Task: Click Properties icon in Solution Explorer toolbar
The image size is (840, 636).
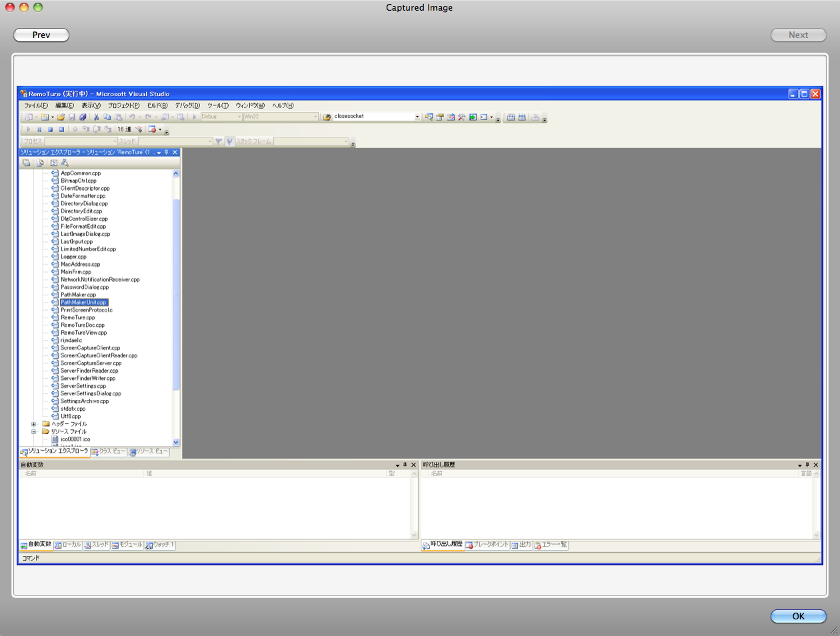Action: click(x=26, y=163)
